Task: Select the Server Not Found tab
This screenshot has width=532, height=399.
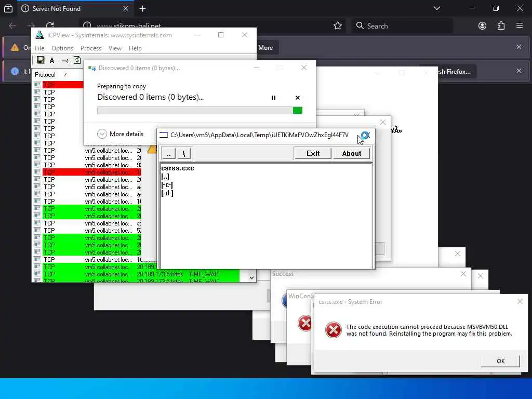Action: click(75, 9)
